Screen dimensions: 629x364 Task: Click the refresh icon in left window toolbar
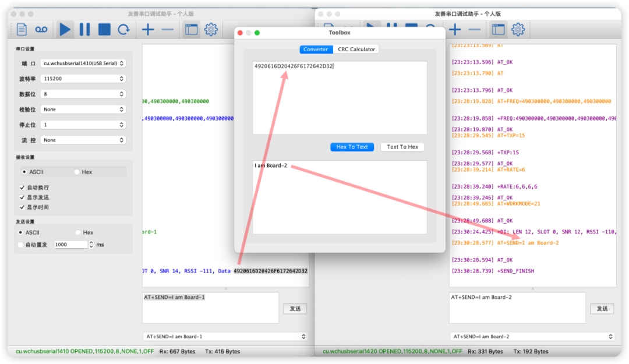[x=123, y=29]
